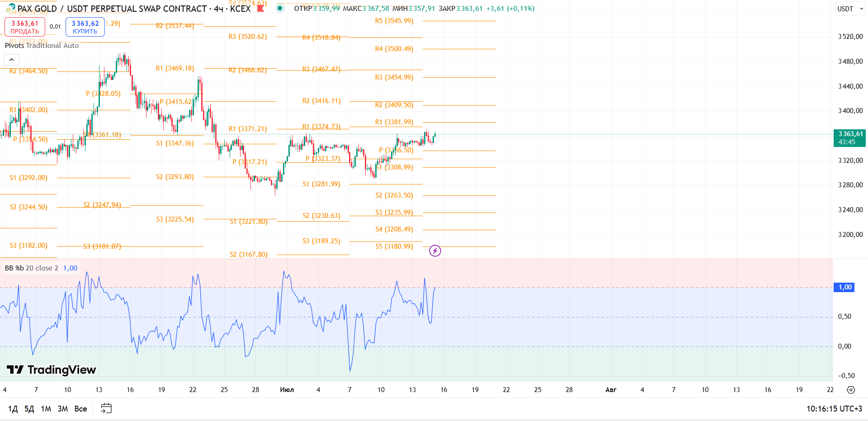
Task: Open chart axis settings gear icon
Action: [x=851, y=390]
